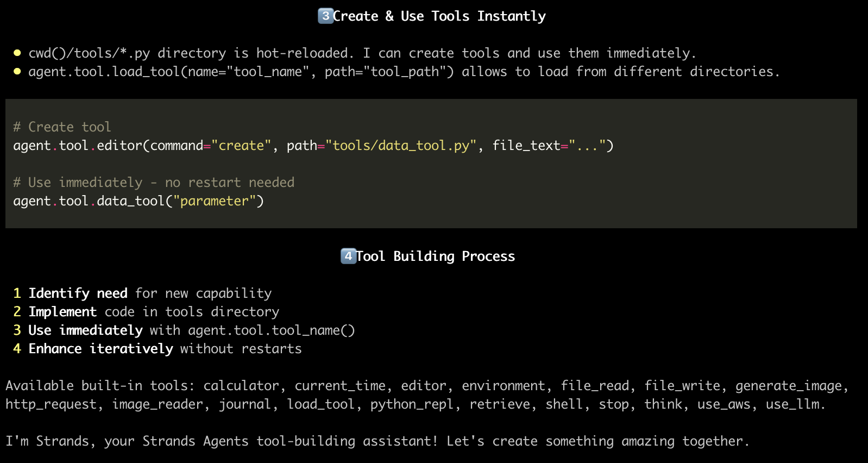Click yellow list number 4 beside Enhance iteratively
868x463 pixels.
[x=17, y=349]
